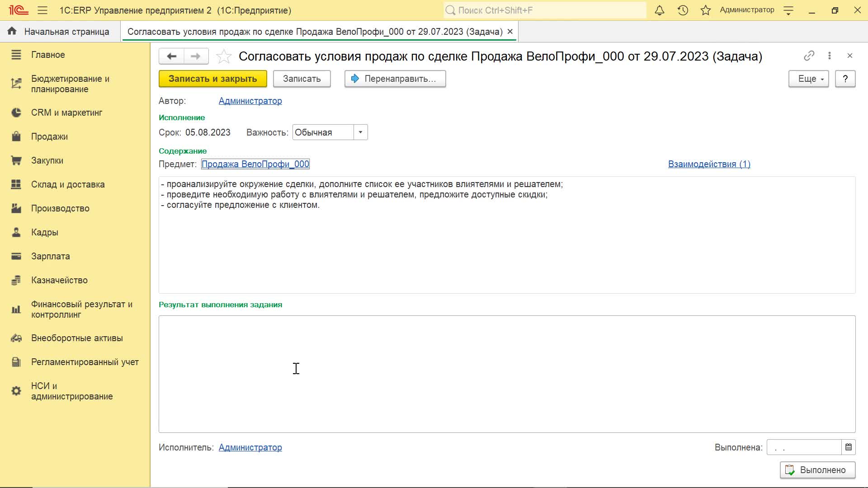The width and height of the screenshot is (868, 488).
Task: Click the Казначейство coins icon
Action: (16, 280)
